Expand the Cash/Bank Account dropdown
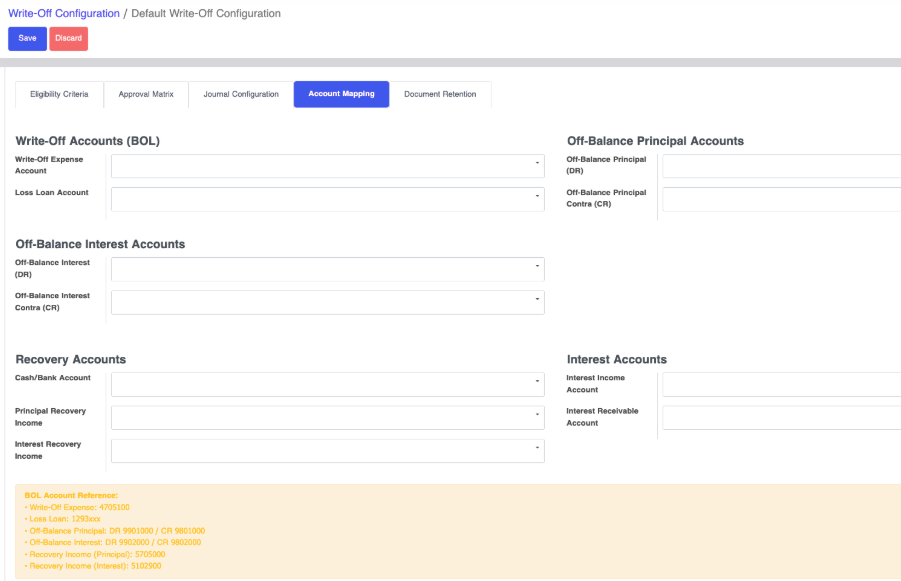901x581 pixels. click(x=327, y=384)
